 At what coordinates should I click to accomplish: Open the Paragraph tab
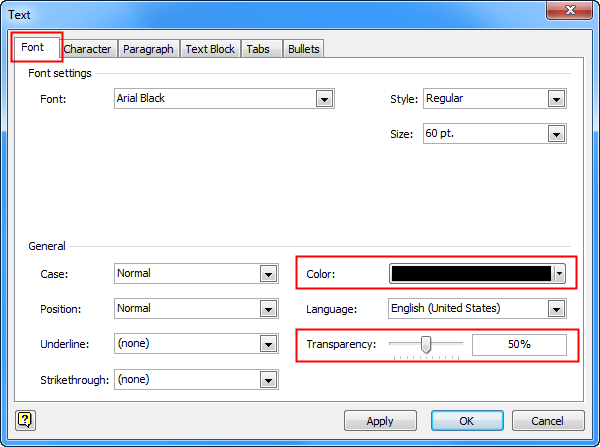click(x=148, y=49)
